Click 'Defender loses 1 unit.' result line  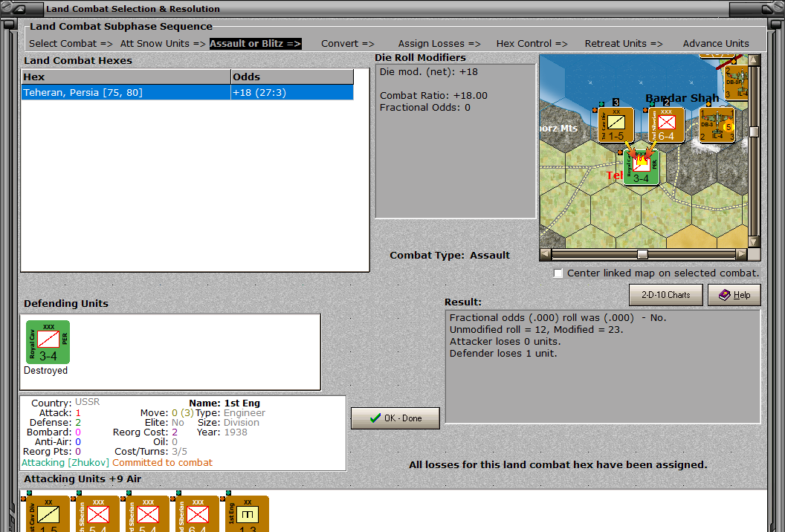(x=503, y=354)
